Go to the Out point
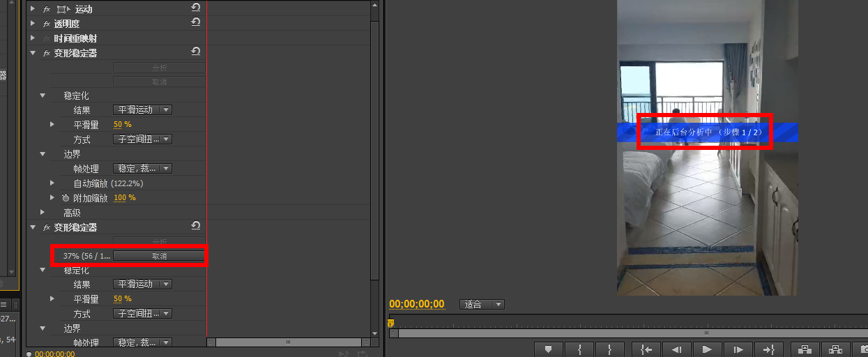This screenshot has width=868, height=357. point(768,349)
